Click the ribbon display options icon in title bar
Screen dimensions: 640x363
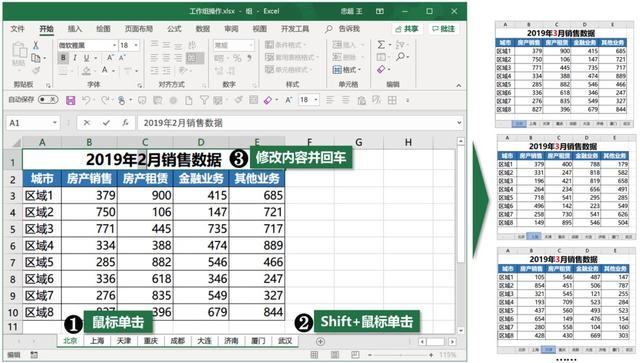pos(380,11)
